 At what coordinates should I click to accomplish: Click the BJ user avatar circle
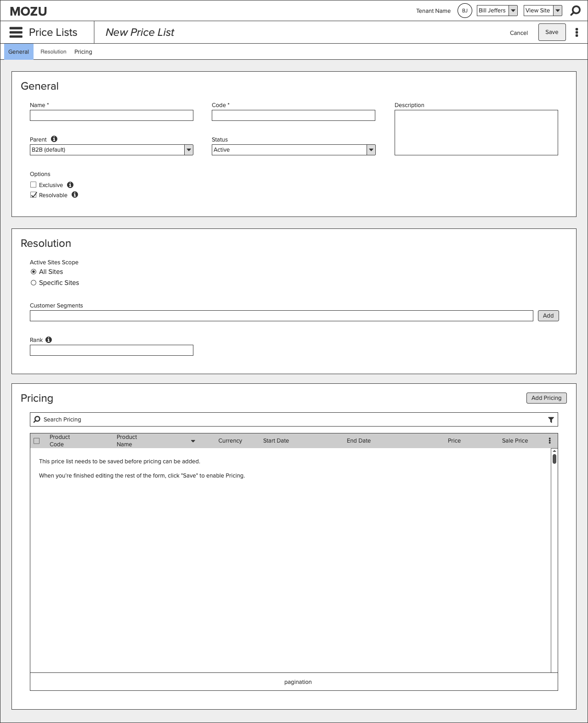tap(465, 11)
